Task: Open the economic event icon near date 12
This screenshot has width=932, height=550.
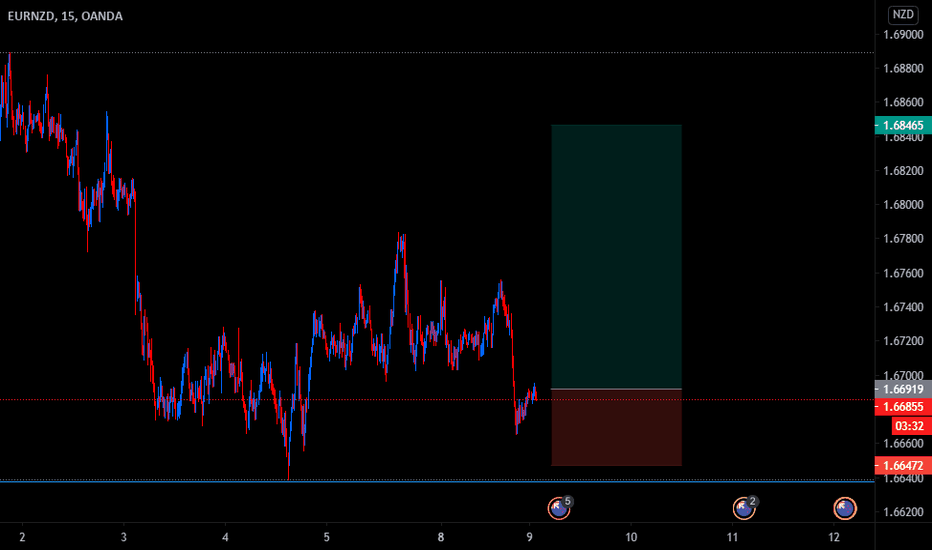Action: tap(845, 508)
